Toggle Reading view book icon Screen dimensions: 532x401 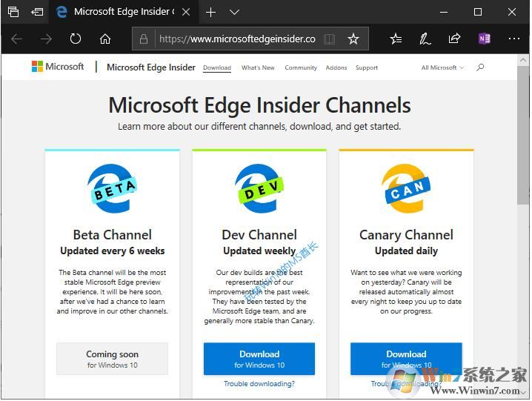pos(329,39)
